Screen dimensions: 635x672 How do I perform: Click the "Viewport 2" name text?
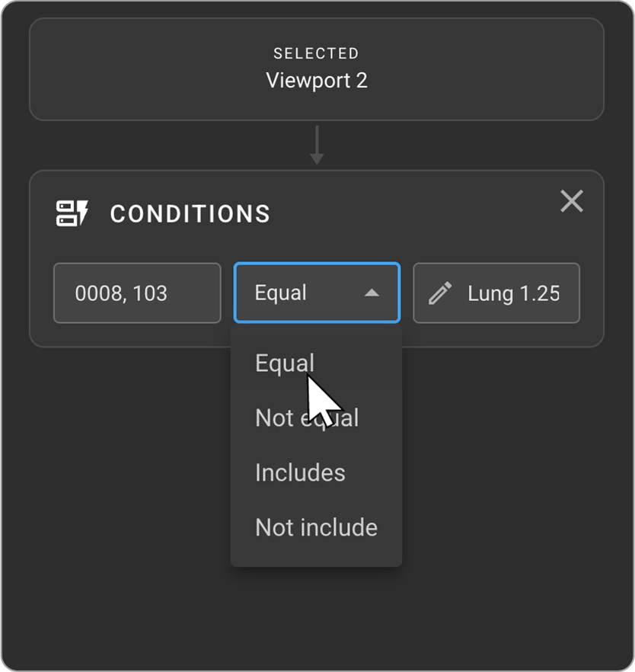317,81
